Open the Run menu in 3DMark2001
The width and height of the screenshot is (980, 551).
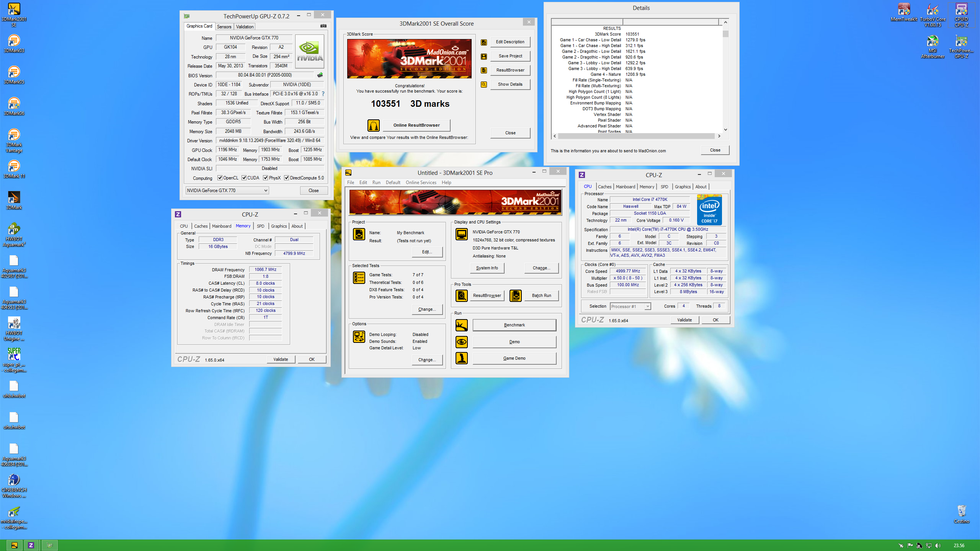click(376, 183)
